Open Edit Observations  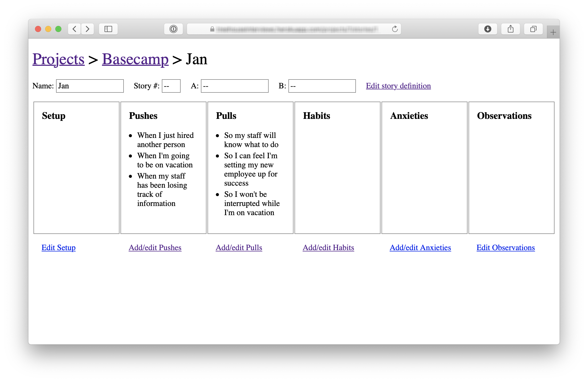point(506,248)
